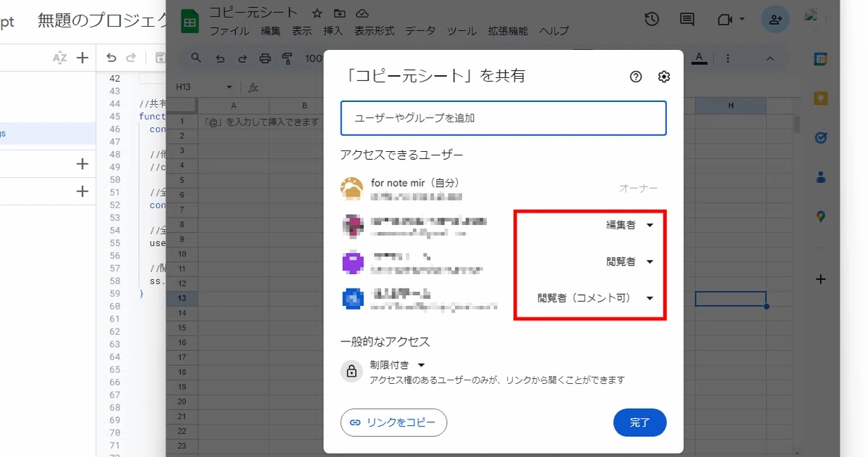The width and height of the screenshot is (868, 457).
Task: Open the ツール menu
Action: click(462, 31)
